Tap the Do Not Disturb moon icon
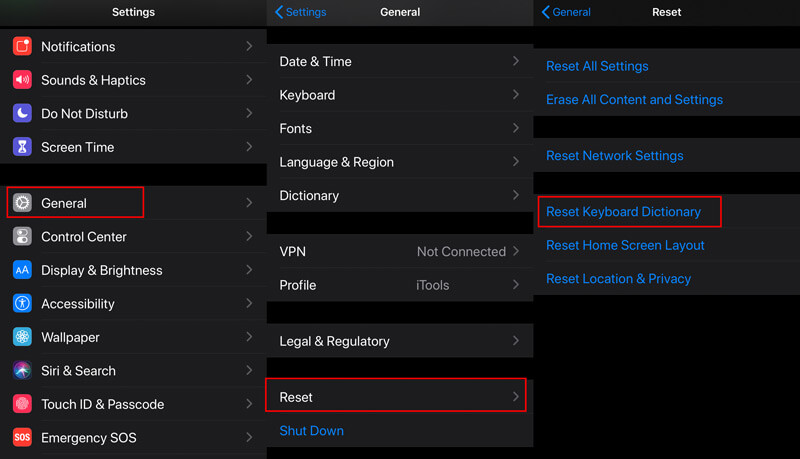 [22, 113]
